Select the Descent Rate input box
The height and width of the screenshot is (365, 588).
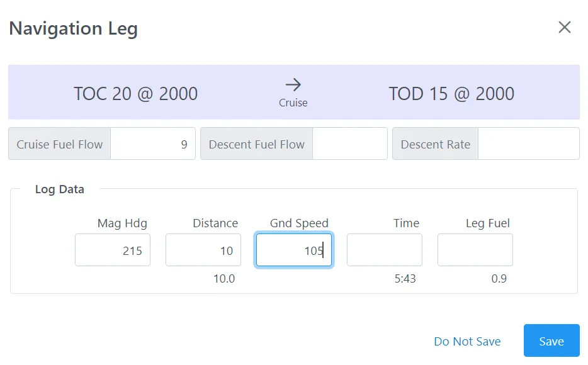(528, 144)
